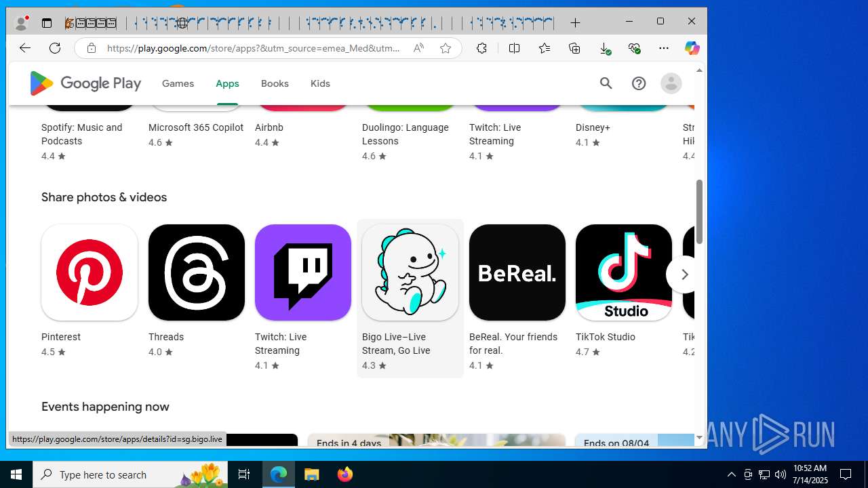Open the account avatar in Google Play

click(x=671, y=83)
